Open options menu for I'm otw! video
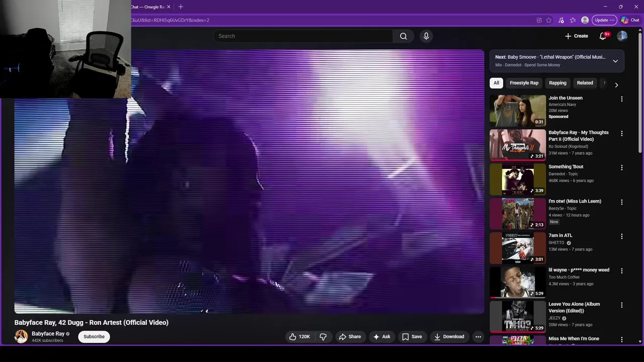This screenshot has height=362, width=644. pos(622,202)
